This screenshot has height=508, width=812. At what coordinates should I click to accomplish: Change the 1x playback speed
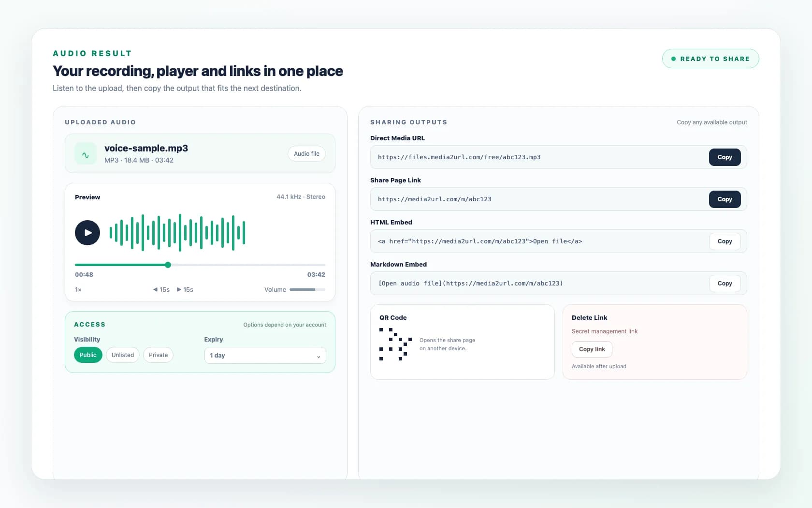(x=78, y=290)
